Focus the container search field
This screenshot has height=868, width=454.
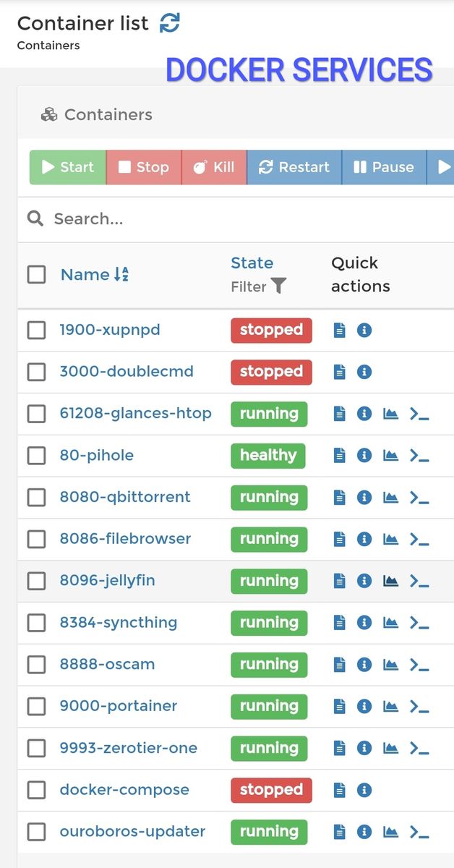pyautogui.click(x=239, y=219)
